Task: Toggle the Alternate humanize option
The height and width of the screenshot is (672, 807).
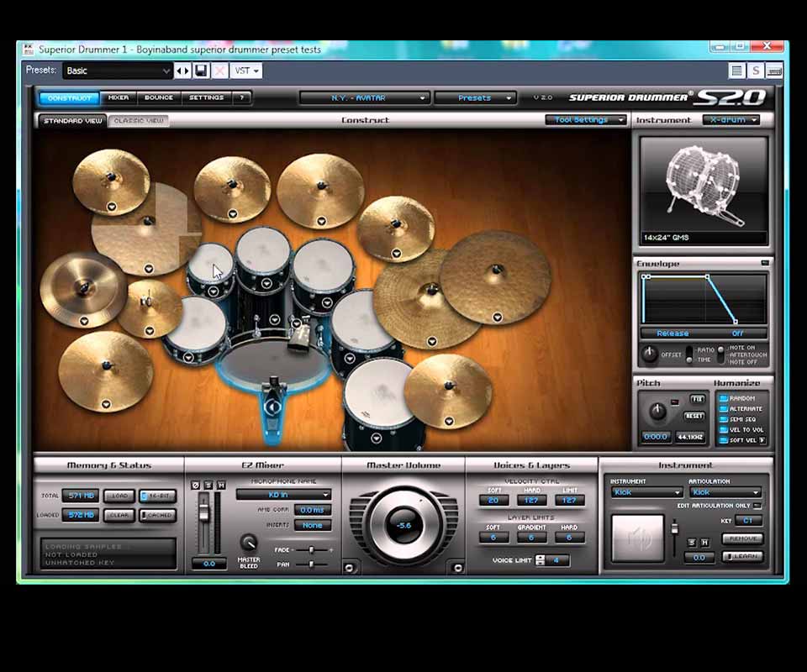Action: click(724, 409)
